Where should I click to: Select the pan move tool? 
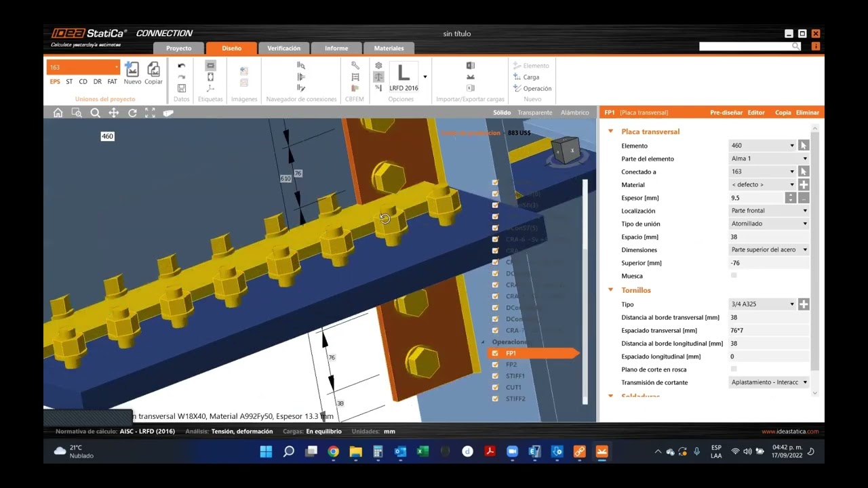pos(113,113)
